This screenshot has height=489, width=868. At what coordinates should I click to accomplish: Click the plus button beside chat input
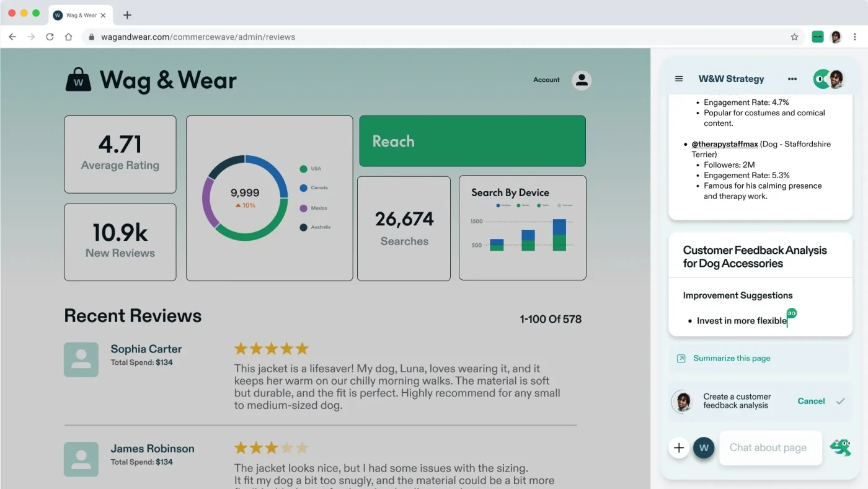[x=679, y=447]
